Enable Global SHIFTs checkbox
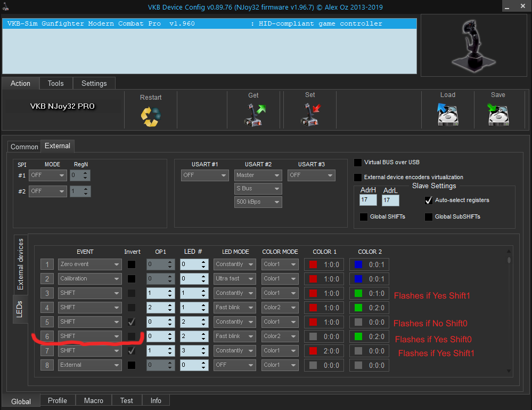This screenshot has width=532, height=410. (x=363, y=216)
